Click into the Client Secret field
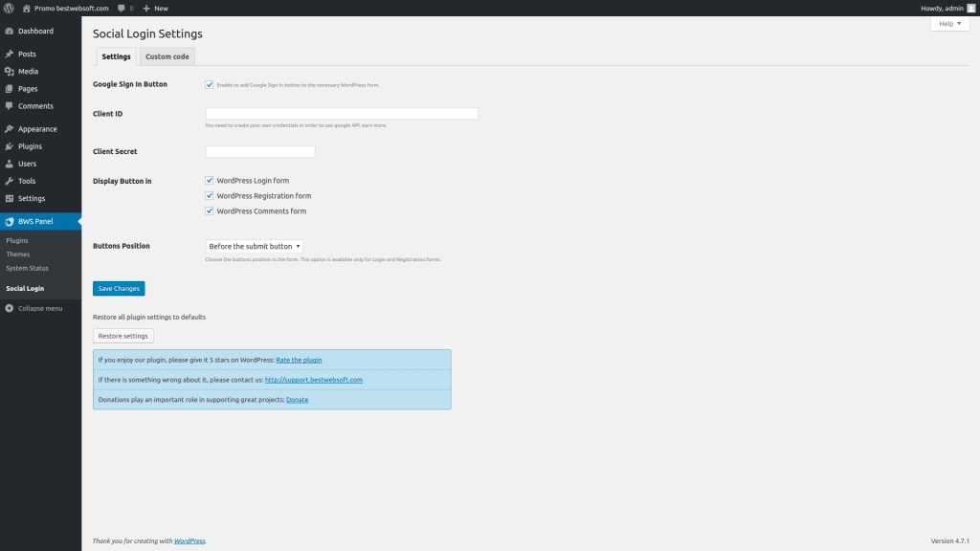980x551 pixels. tap(260, 151)
